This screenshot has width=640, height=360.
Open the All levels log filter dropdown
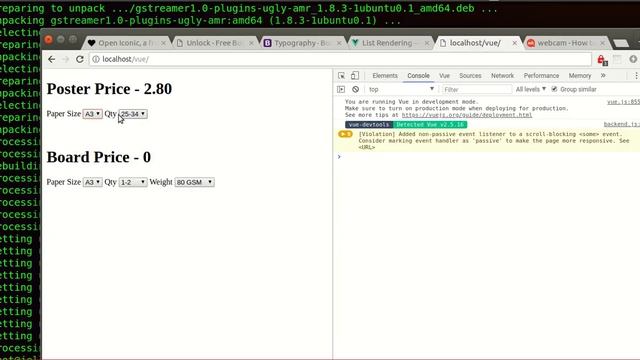click(x=530, y=89)
